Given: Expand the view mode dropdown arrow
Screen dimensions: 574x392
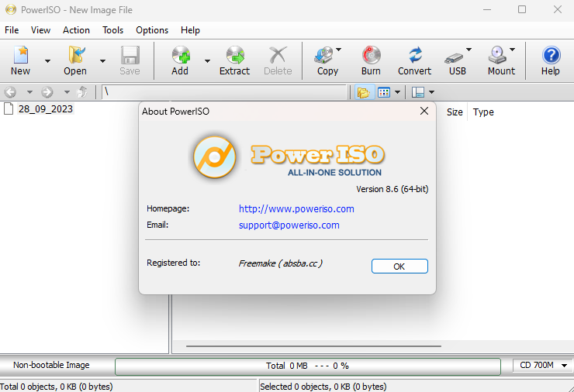Looking at the screenshot, I should [x=397, y=92].
